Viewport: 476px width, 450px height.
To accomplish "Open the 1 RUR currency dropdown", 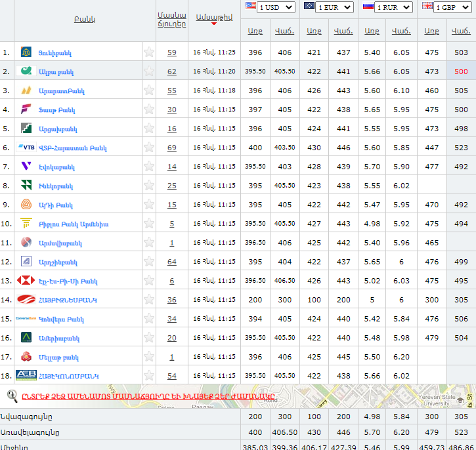I will pos(394,7).
